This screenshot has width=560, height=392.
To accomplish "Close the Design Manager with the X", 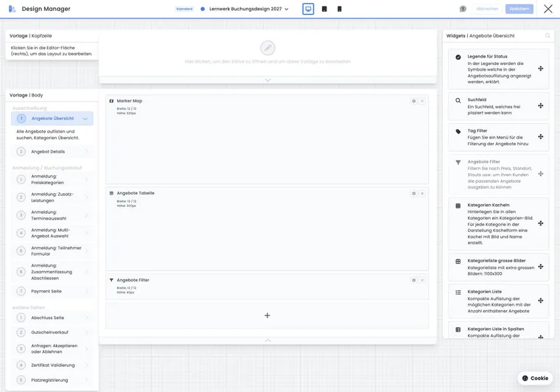I will pos(548,9).
